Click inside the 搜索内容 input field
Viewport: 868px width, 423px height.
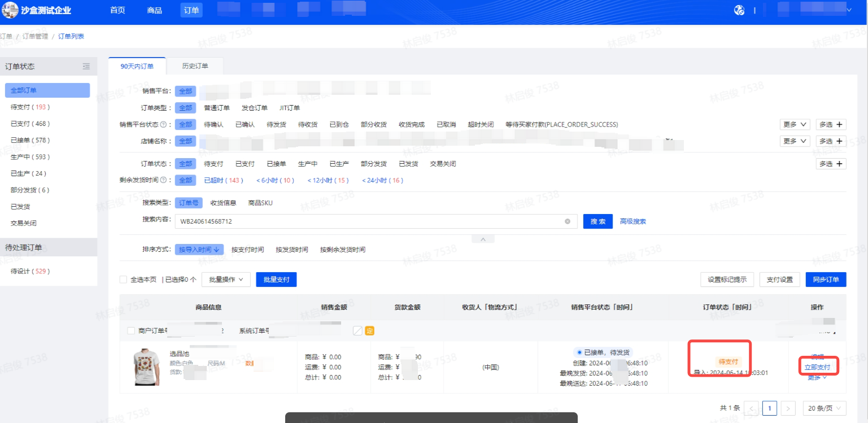[367, 221]
